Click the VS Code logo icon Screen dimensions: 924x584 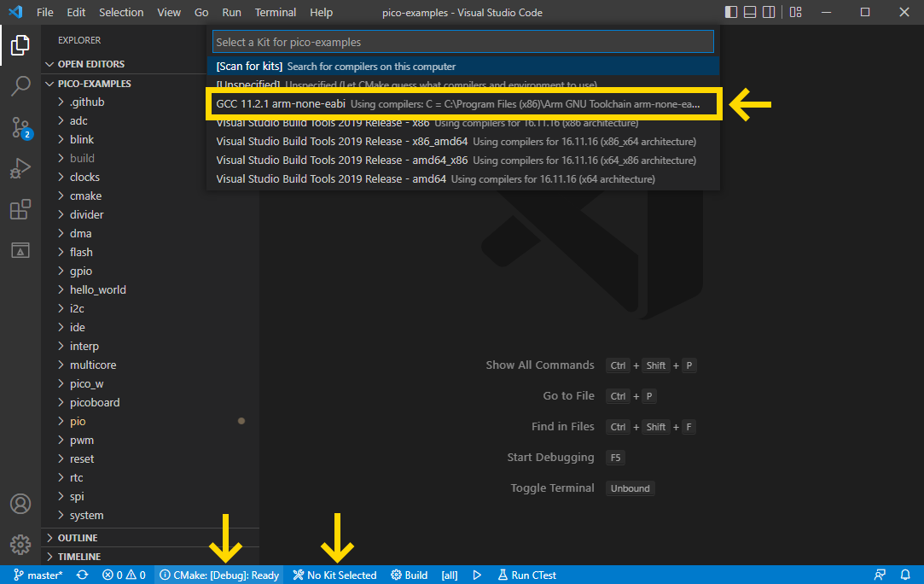[15, 12]
